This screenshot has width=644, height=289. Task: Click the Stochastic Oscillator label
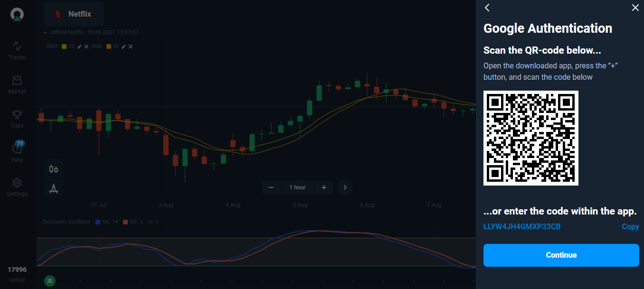click(x=66, y=222)
